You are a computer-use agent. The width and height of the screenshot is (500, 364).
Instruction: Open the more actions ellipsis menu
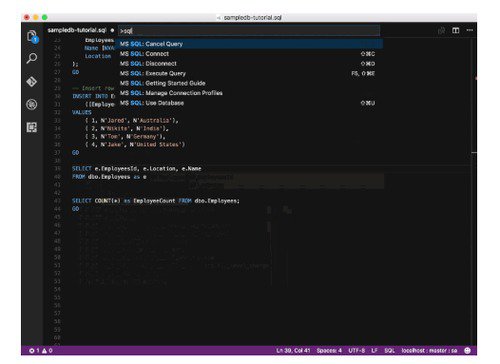click(x=470, y=30)
